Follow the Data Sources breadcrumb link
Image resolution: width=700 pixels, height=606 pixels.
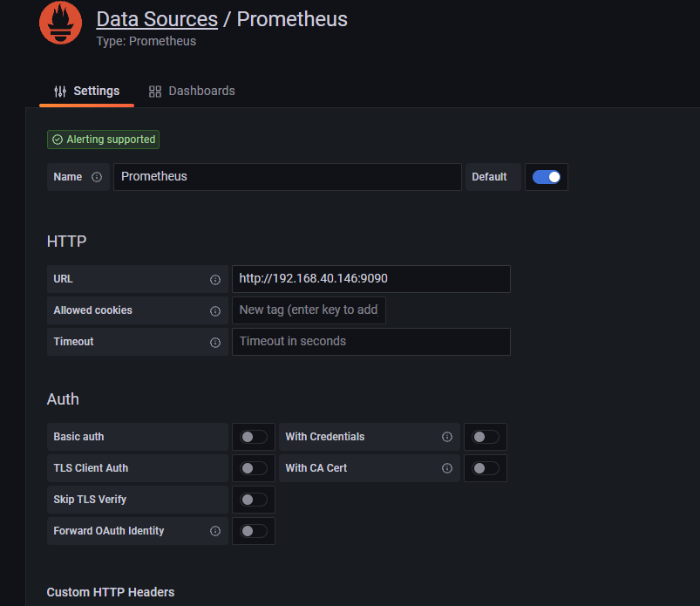157,19
